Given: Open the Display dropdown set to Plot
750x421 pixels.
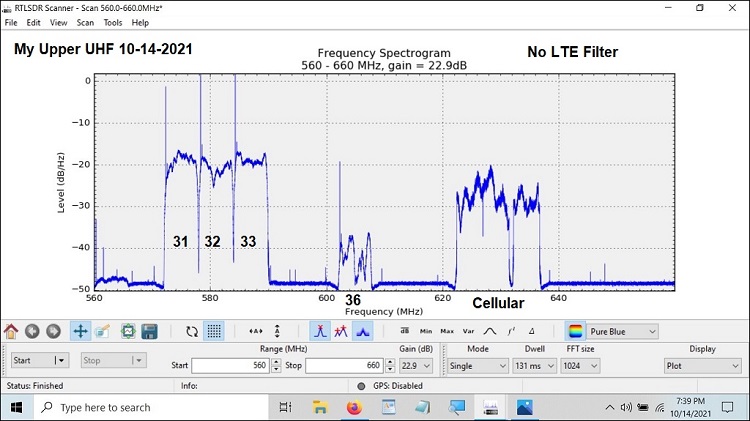Looking at the screenshot, I should point(702,366).
